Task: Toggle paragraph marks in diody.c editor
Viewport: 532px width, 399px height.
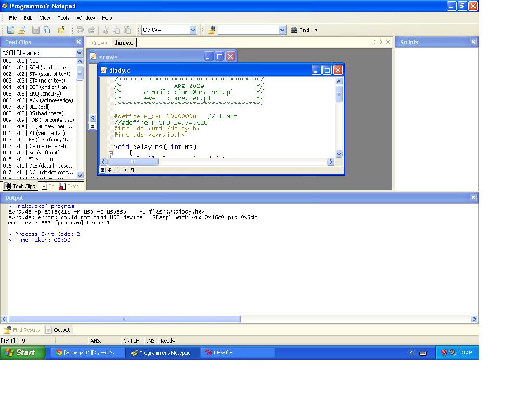Action: (x=132, y=170)
